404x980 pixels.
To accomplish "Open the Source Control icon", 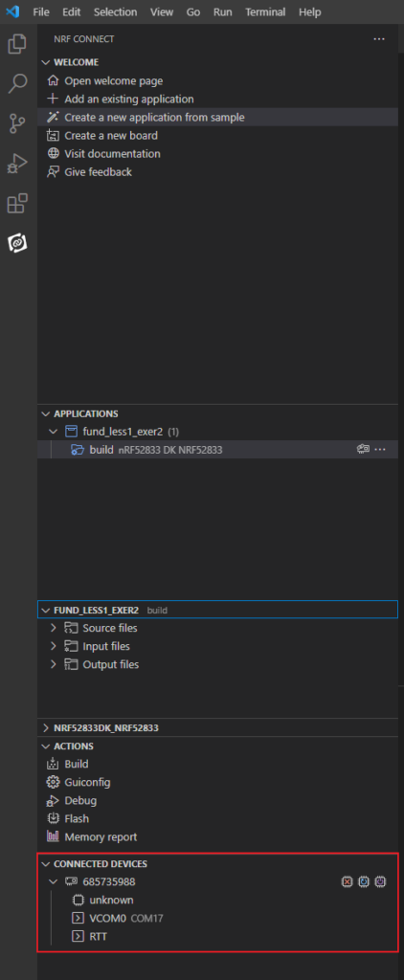I will pyautogui.click(x=17, y=123).
